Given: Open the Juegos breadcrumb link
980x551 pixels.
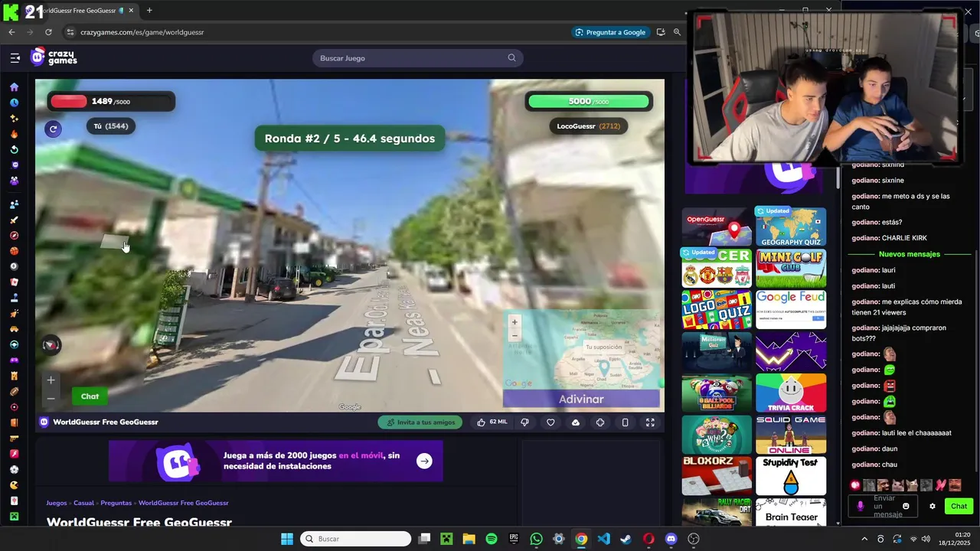Looking at the screenshot, I should pos(57,503).
